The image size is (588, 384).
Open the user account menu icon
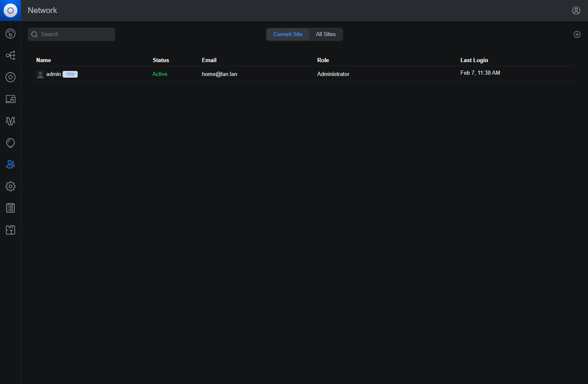576,10
